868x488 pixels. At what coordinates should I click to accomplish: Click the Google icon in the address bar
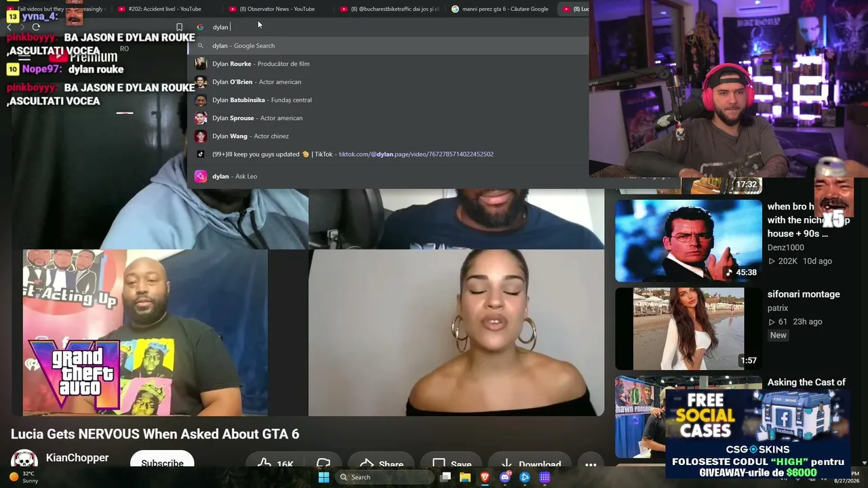200,27
